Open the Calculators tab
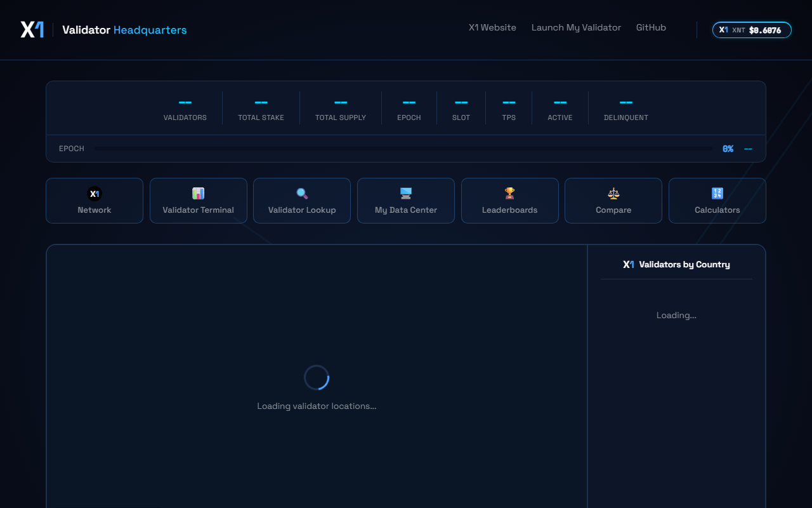The image size is (812, 508). 717,201
